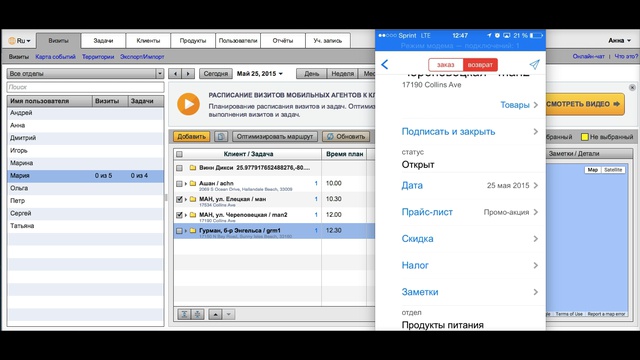This screenshot has height=360, width=640.
Task: Click the down arrow button below the table
Action: [x=229, y=314]
